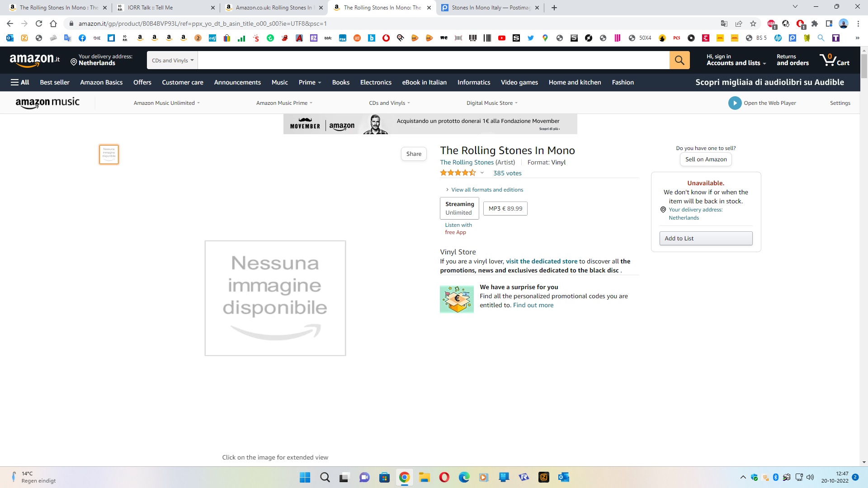Open the translate page icon in address bar

pos(724,23)
